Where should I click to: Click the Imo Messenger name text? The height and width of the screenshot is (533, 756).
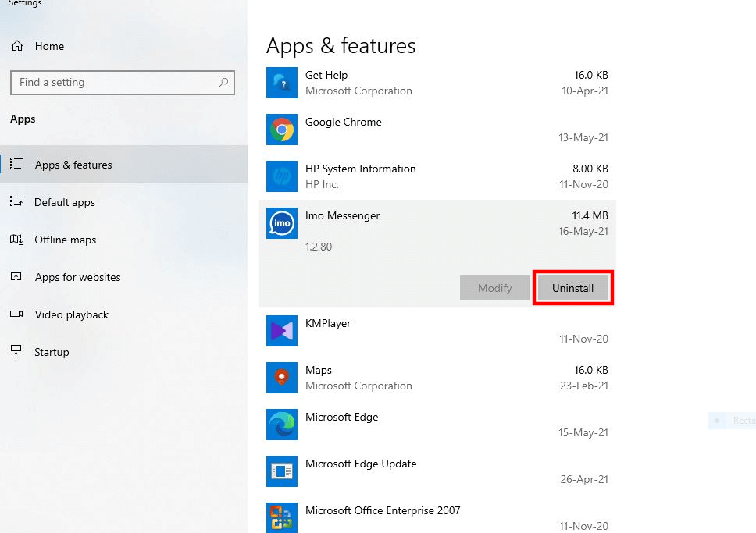342,215
